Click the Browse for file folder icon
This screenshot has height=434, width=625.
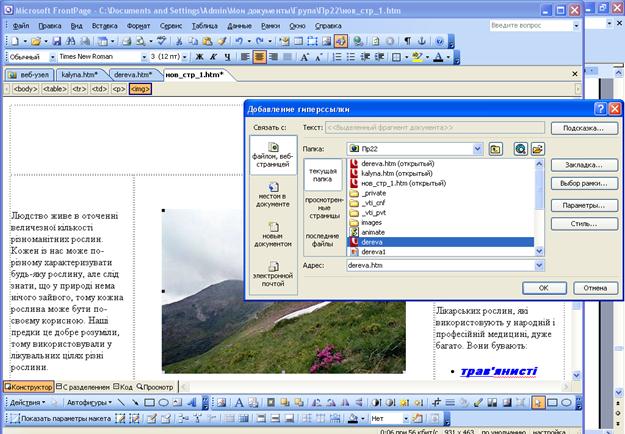537,149
